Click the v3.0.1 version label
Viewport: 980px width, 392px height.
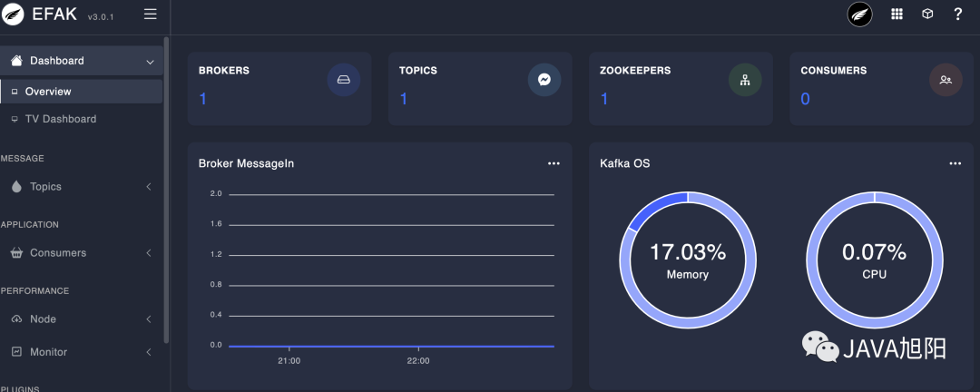[x=101, y=17]
